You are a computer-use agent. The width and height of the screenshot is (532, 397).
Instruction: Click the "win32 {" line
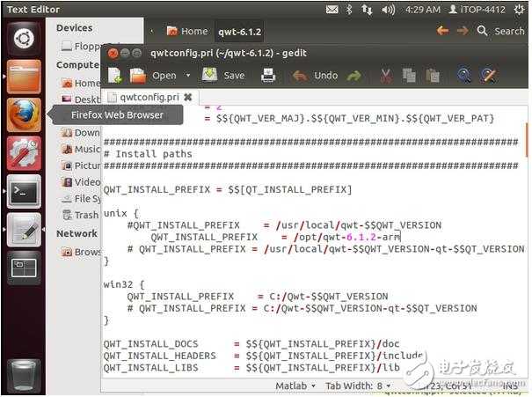124,284
